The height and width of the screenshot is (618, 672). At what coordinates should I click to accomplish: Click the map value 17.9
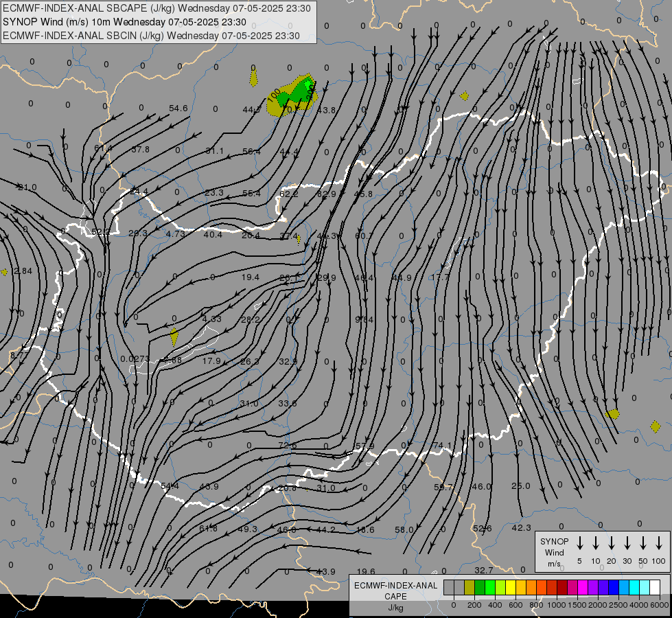pyautogui.click(x=211, y=360)
